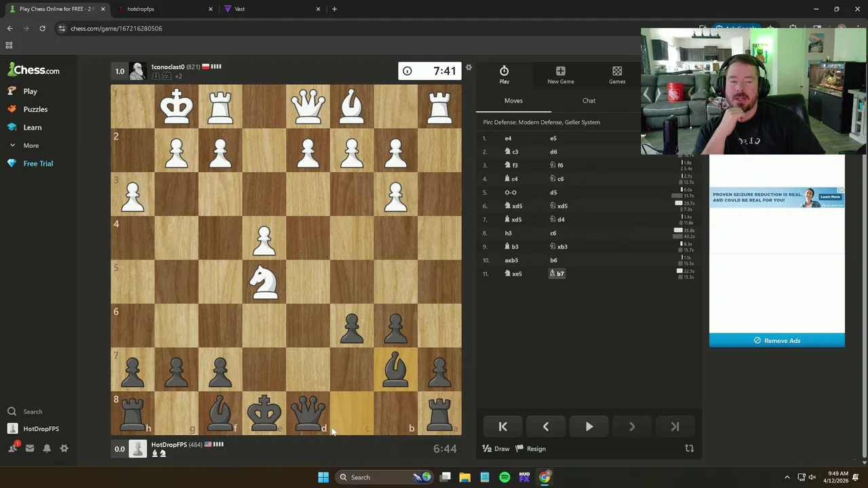The height and width of the screenshot is (488, 868).
Task: Open the Play menu in the sidebar
Action: 23,91
